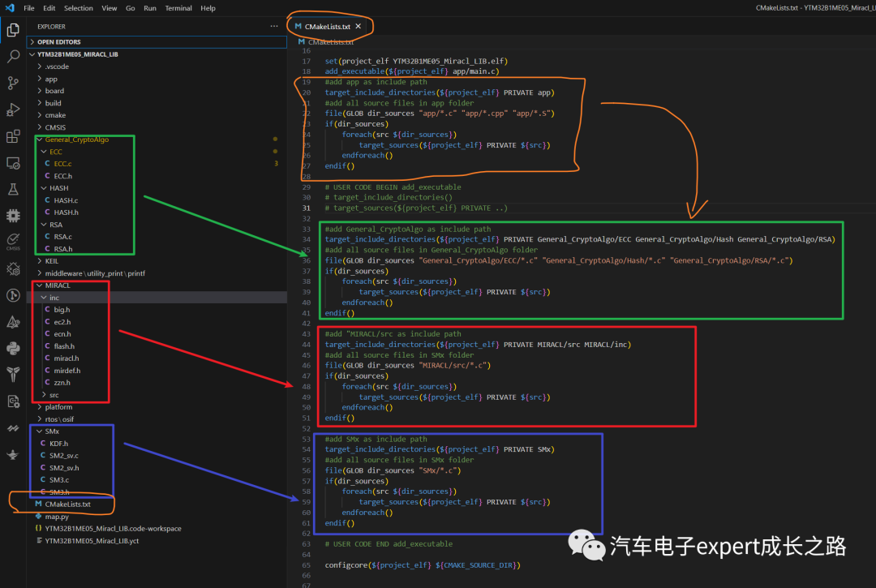Open big.h in the file tree
The width and height of the screenshot is (876, 588).
pyautogui.click(x=157, y=309)
